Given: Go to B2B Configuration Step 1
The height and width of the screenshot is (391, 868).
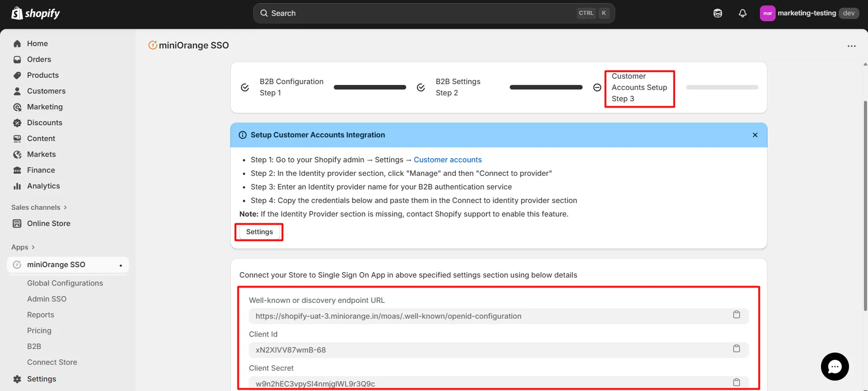Looking at the screenshot, I should [291, 87].
